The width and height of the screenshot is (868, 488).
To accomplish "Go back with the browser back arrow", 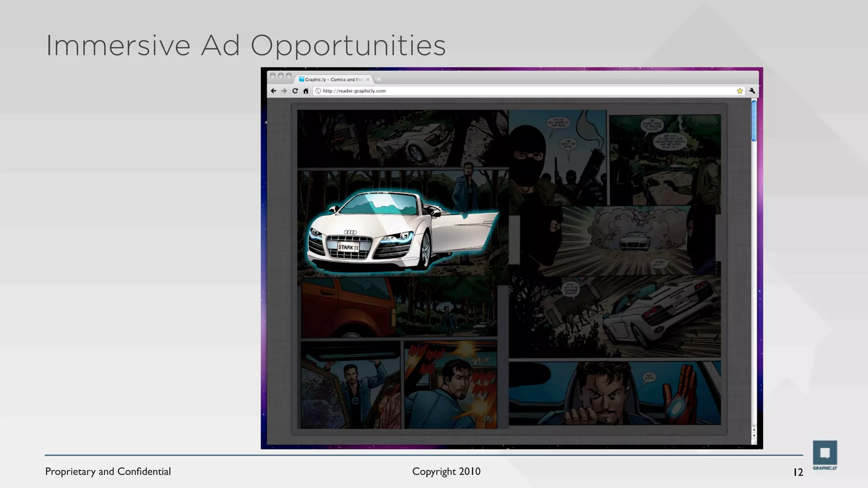I will [x=273, y=91].
